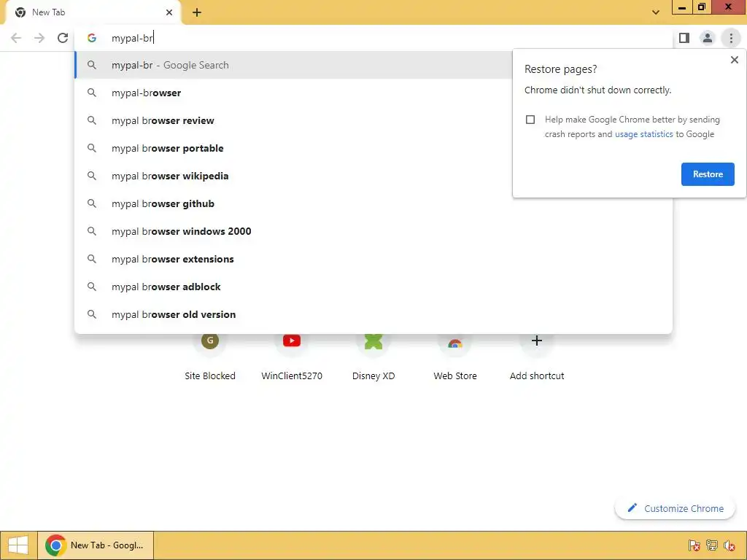Open the Site Blocked shortcut
747x560 pixels.
coord(210,357)
